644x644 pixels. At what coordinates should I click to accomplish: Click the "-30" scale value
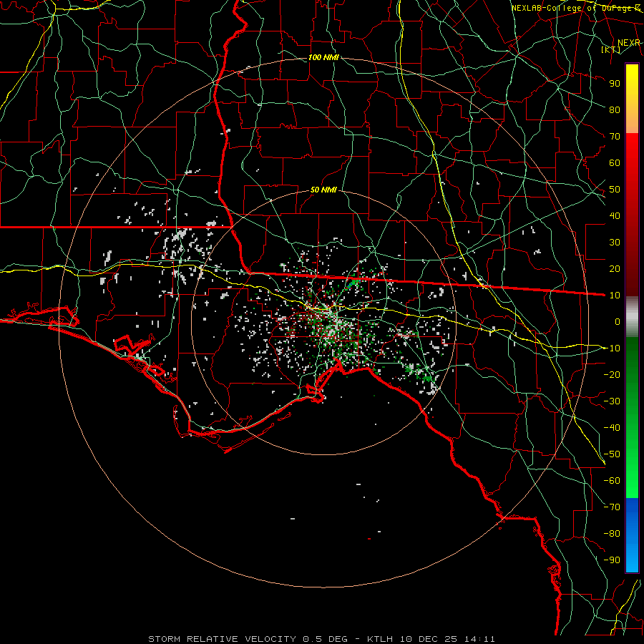pos(612,401)
